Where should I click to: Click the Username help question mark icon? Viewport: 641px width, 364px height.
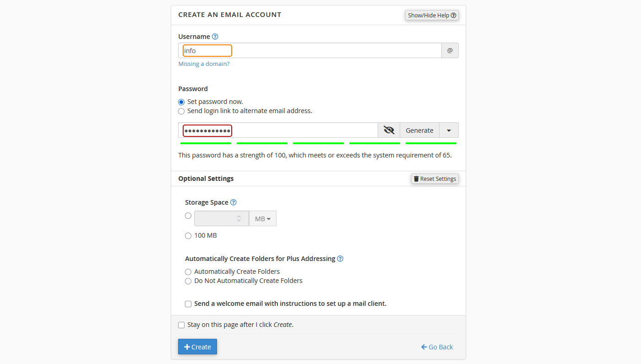click(215, 37)
